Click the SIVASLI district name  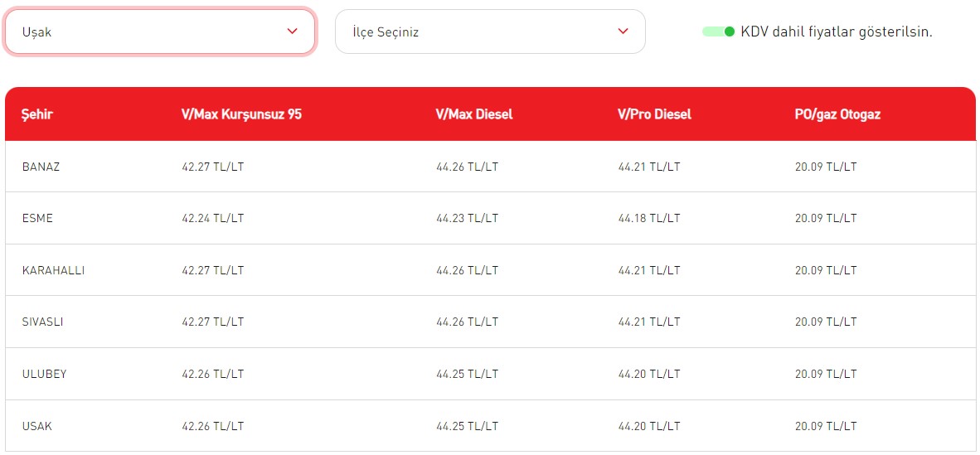point(42,322)
